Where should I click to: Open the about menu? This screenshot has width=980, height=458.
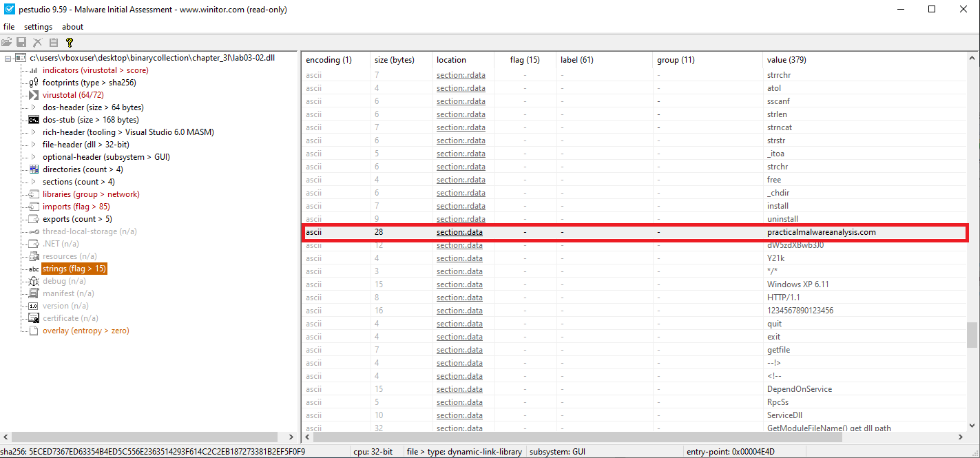72,27
